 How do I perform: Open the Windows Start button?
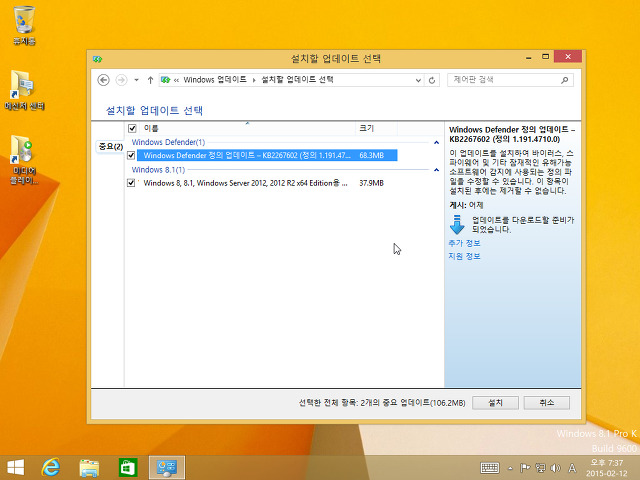point(16,468)
